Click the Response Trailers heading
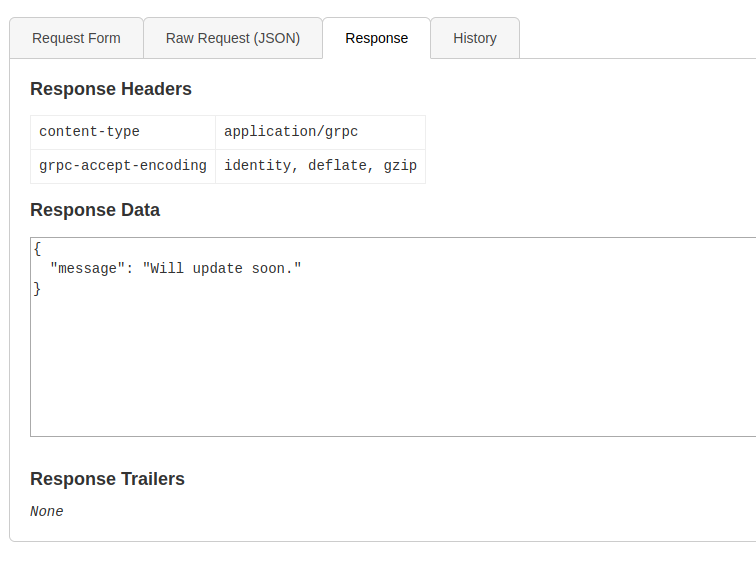This screenshot has width=756, height=569. [x=107, y=479]
